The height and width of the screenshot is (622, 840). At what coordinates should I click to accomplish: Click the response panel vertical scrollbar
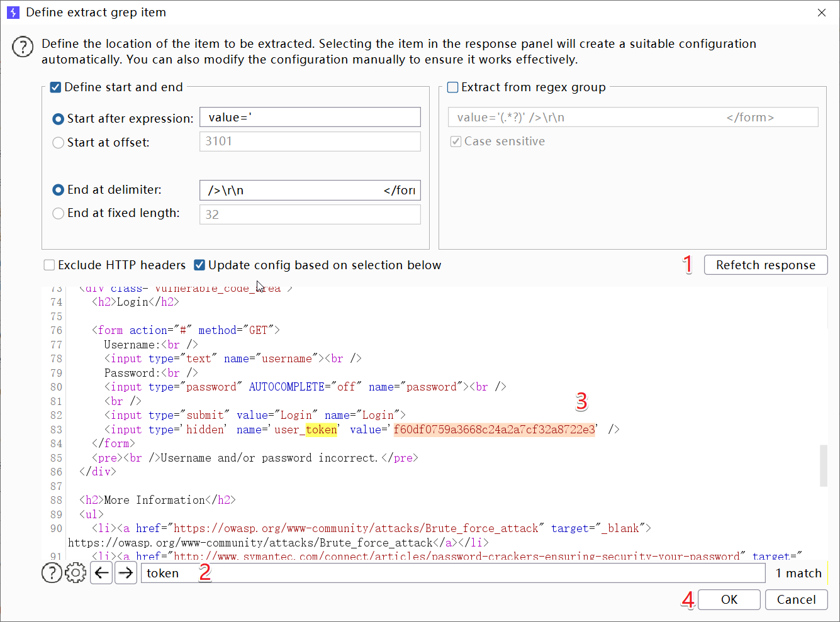(824, 466)
